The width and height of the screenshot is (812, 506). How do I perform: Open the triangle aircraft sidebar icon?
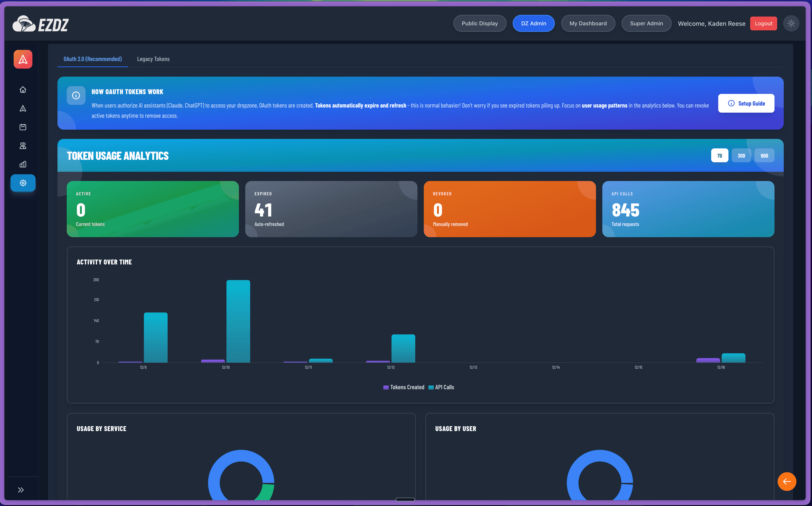(23, 108)
